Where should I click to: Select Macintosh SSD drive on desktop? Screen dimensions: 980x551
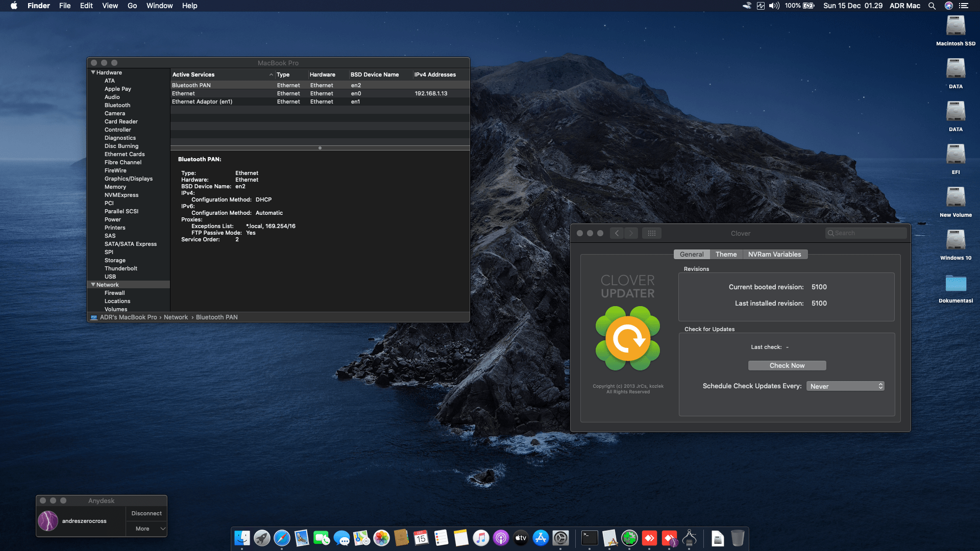tap(955, 31)
